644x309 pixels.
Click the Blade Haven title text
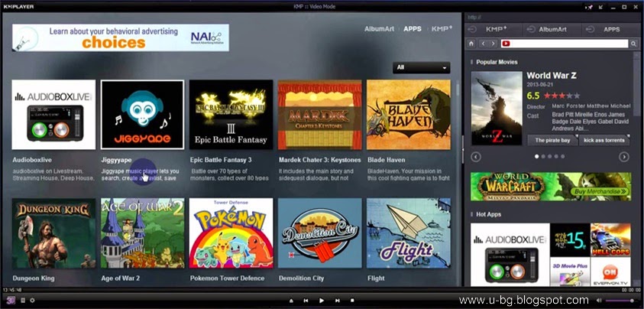coord(387,160)
